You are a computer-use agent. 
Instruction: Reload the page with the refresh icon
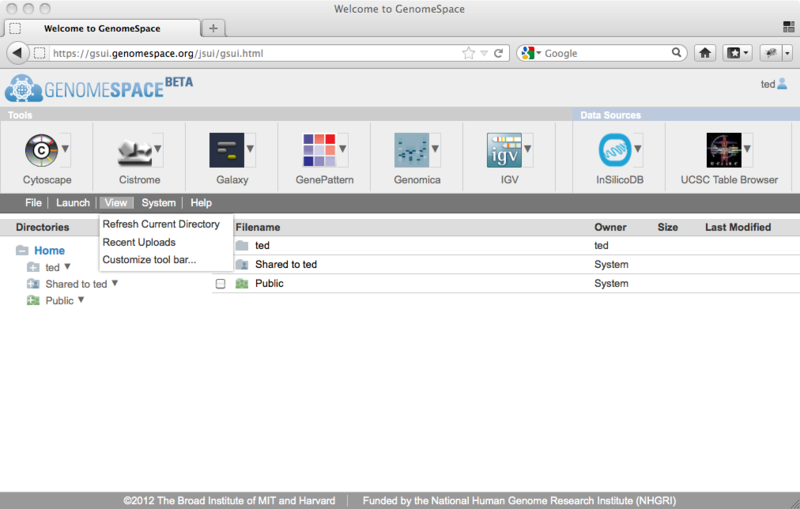coord(498,53)
